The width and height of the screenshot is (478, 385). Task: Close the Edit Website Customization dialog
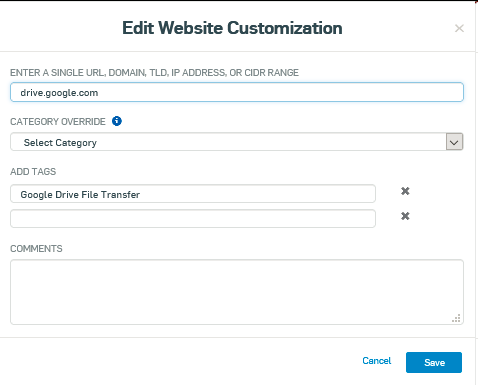[459, 28]
